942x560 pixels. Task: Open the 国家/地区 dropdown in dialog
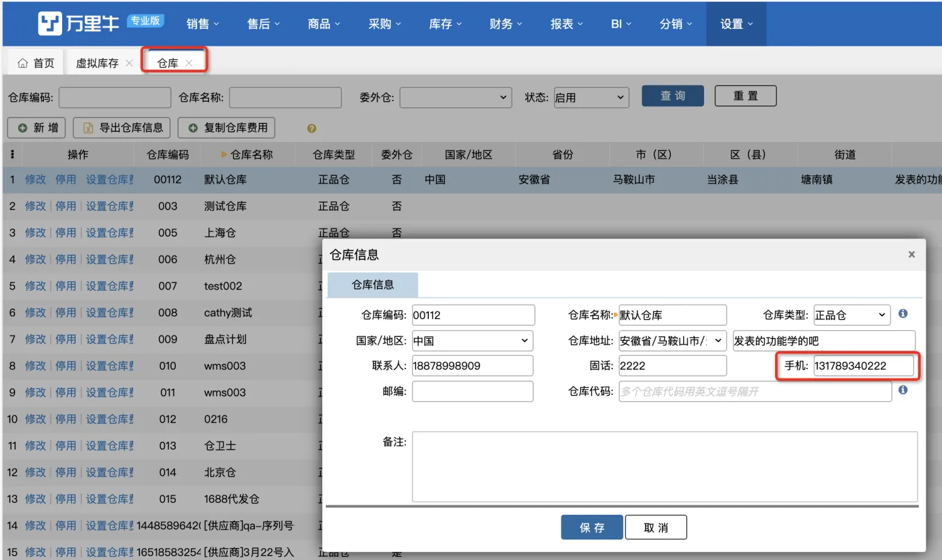pyautogui.click(x=472, y=341)
